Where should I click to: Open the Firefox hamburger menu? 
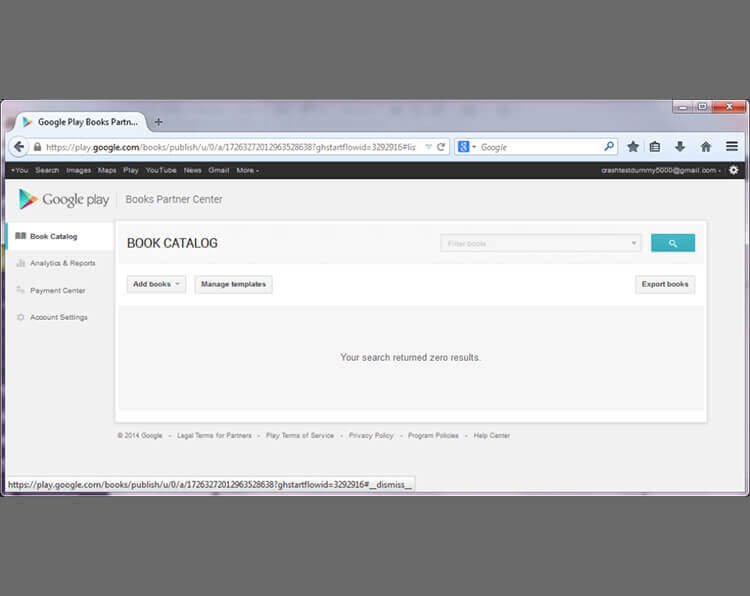point(732,146)
